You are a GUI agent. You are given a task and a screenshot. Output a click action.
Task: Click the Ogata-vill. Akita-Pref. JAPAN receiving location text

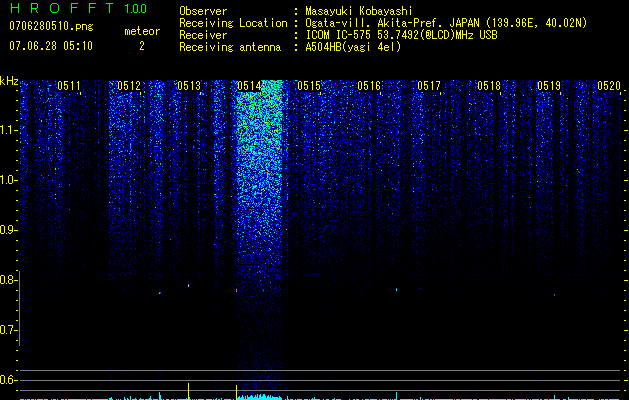coord(446,23)
